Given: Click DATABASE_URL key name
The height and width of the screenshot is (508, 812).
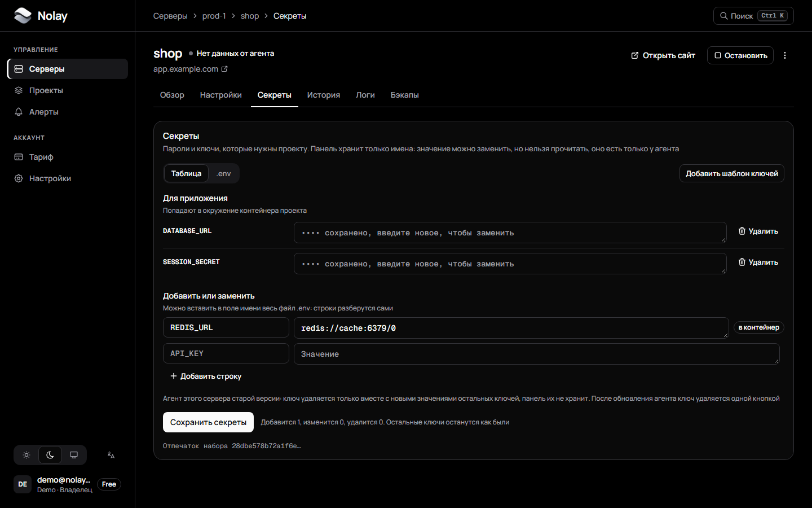Looking at the screenshot, I should 187,231.
